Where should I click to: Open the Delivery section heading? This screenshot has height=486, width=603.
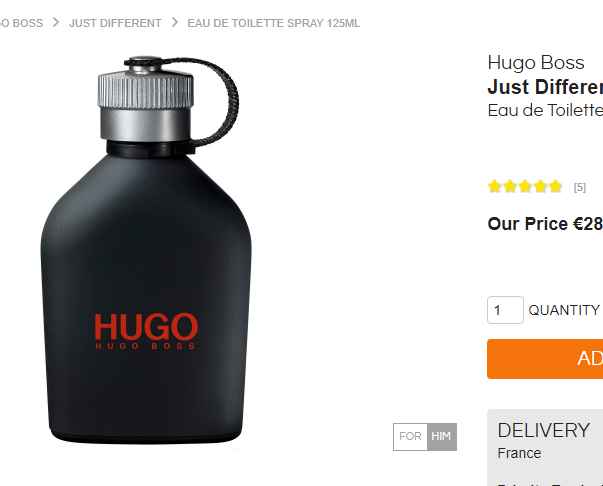click(543, 430)
